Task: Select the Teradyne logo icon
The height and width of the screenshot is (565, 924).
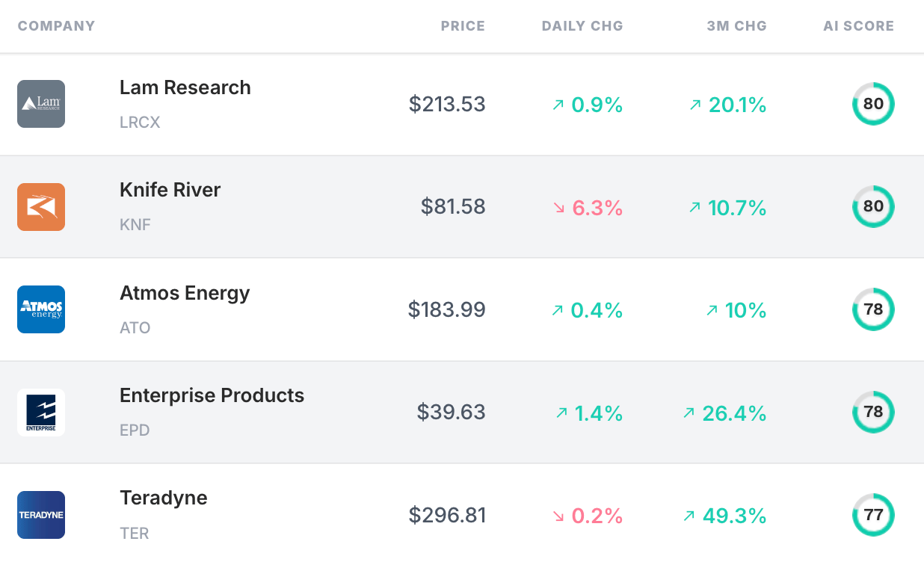Action: pyautogui.click(x=41, y=515)
